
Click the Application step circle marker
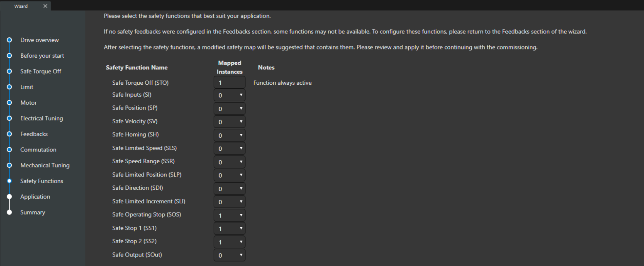click(9, 197)
